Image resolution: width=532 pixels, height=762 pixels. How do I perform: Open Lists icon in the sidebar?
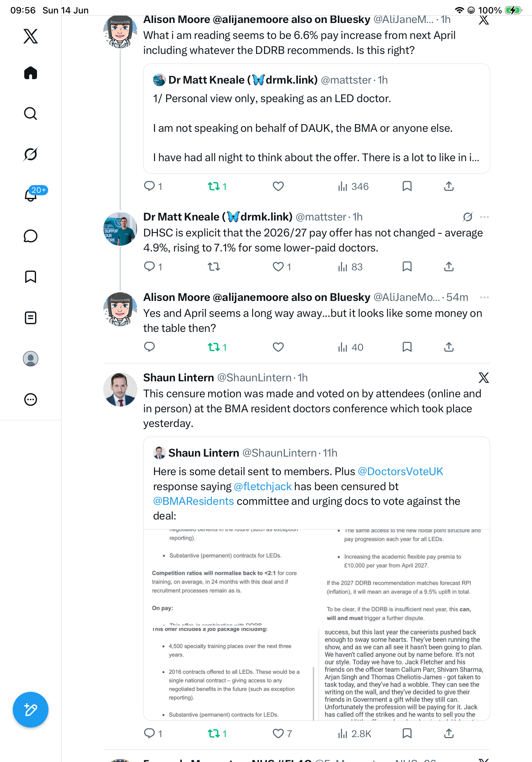pyautogui.click(x=31, y=317)
